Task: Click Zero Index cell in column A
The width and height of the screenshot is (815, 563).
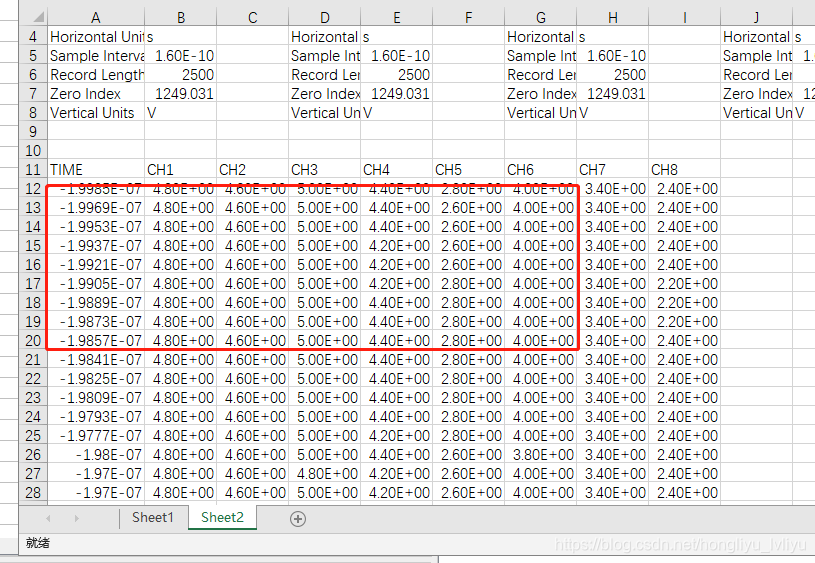Action: coord(96,94)
